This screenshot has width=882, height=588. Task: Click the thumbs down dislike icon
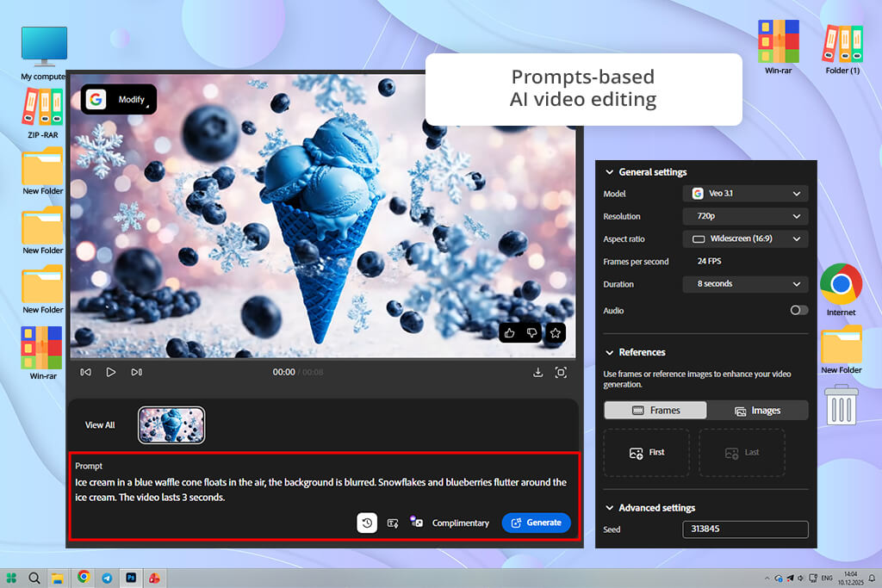coord(532,333)
